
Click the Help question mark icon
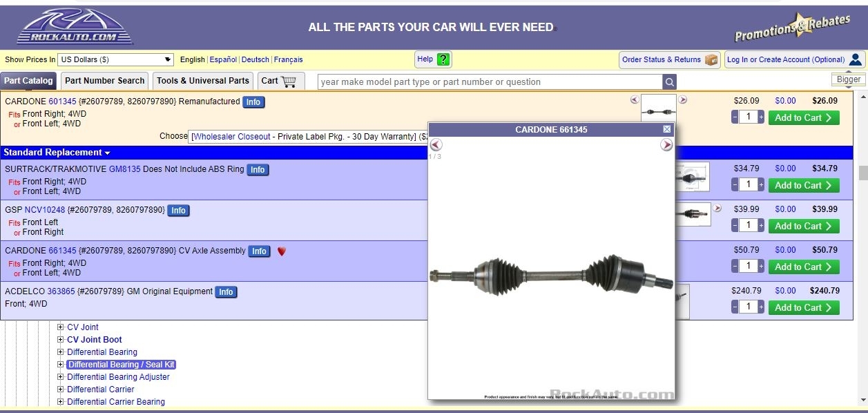click(443, 59)
